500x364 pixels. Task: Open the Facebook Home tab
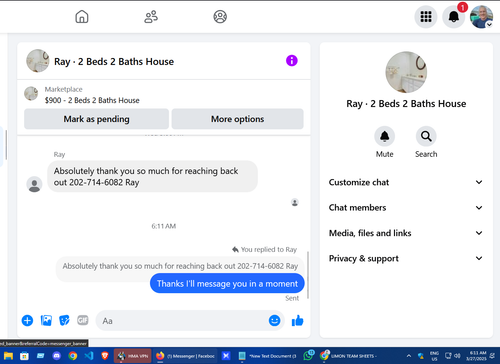click(82, 16)
